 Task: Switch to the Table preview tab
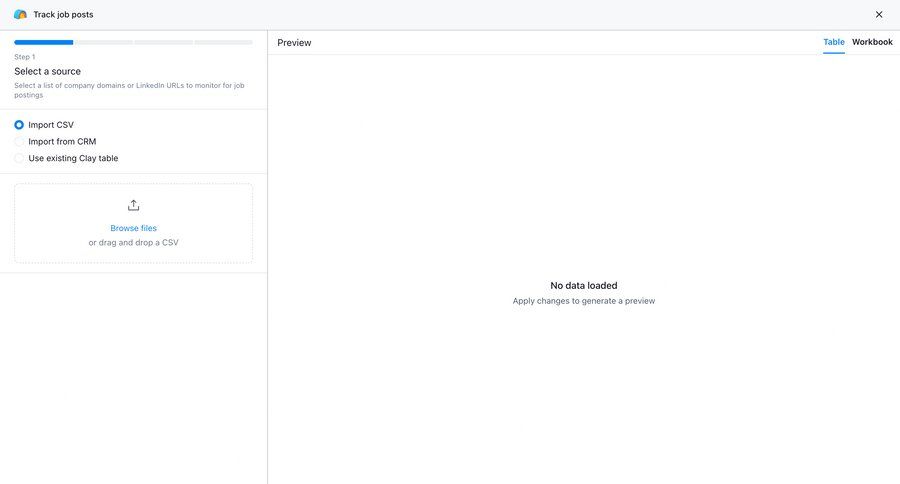tap(833, 42)
